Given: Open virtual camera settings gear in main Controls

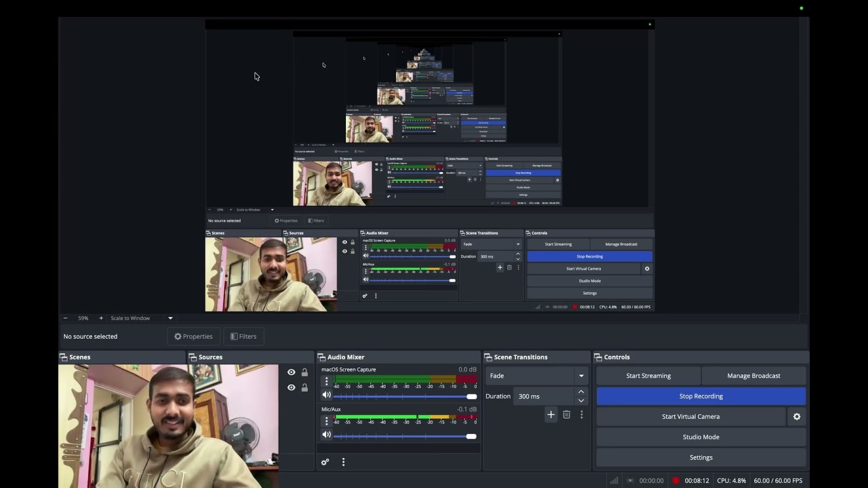Looking at the screenshot, I should 797,417.
